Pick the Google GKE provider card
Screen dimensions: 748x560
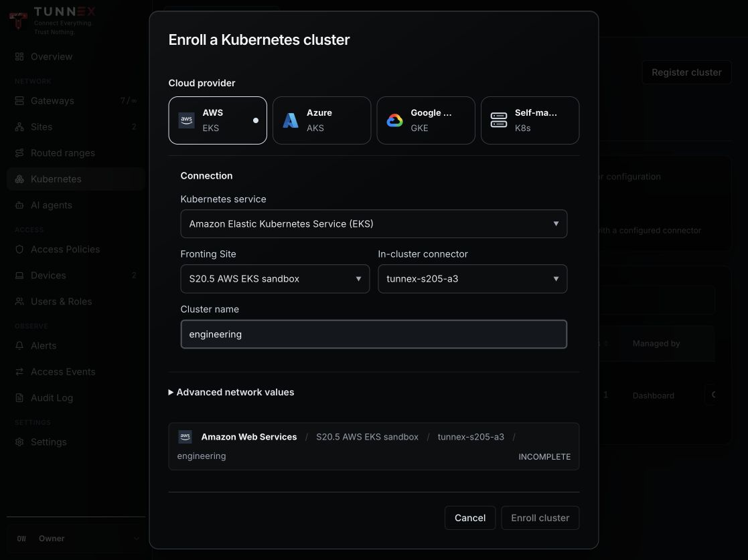[425, 120]
